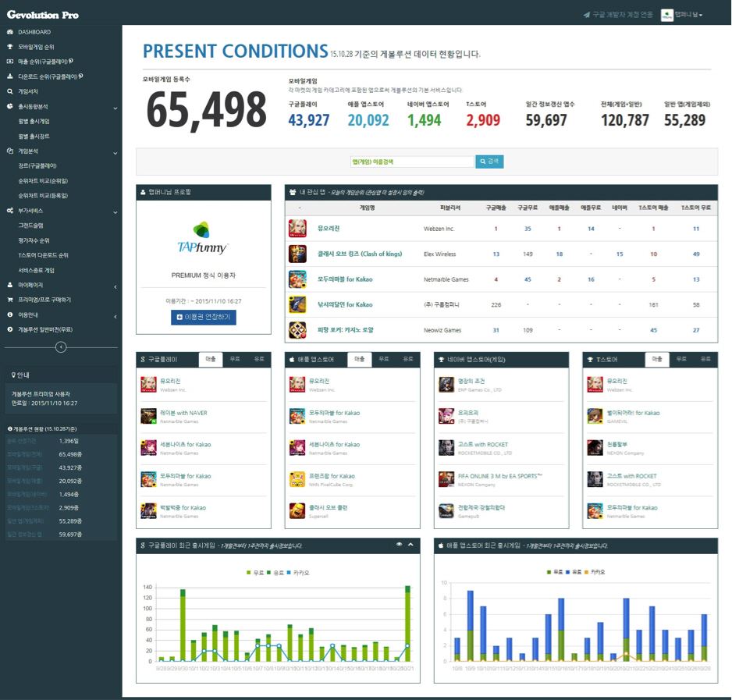
Task: Switch Google Play list to 무료 tab
Action: point(234,359)
